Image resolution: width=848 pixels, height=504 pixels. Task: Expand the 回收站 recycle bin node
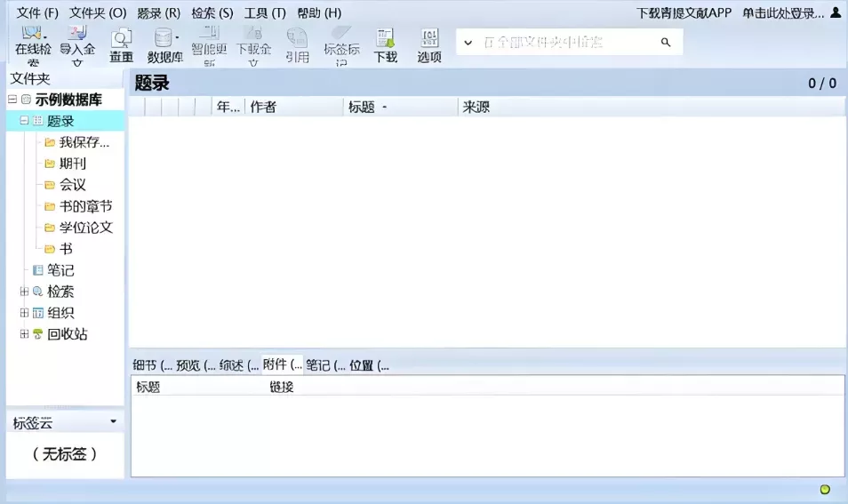click(x=25, y=334)
